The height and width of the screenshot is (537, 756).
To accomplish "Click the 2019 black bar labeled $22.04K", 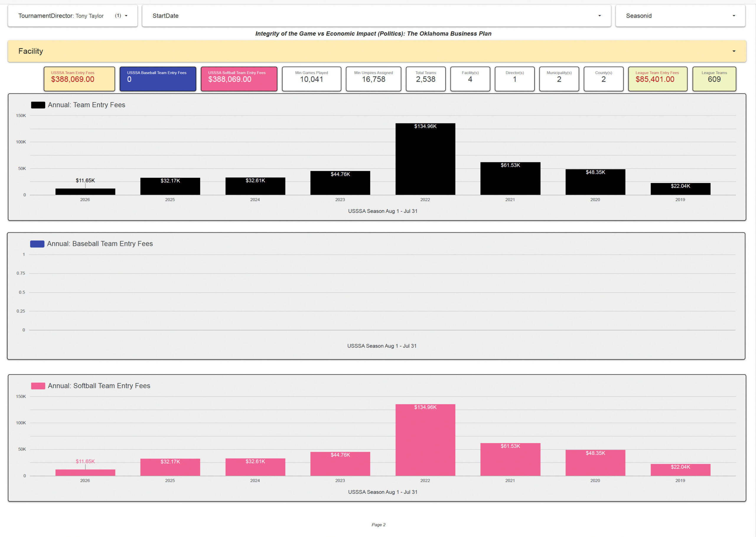I will coord(680,189).
